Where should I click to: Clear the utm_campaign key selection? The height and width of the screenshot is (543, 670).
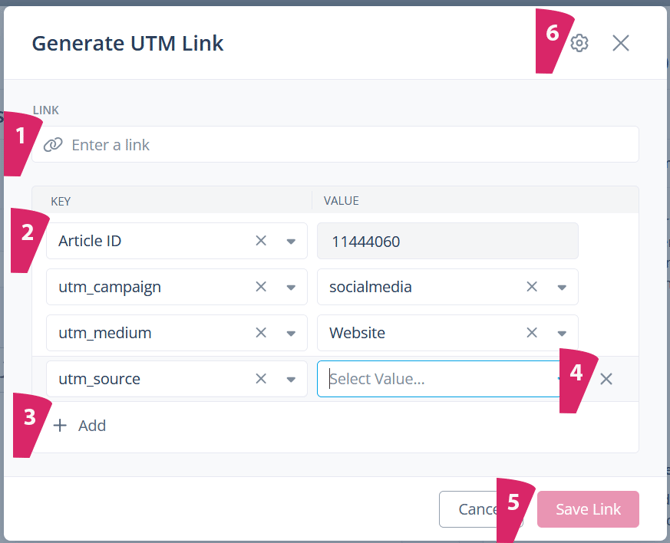click(x=261, y=287)
